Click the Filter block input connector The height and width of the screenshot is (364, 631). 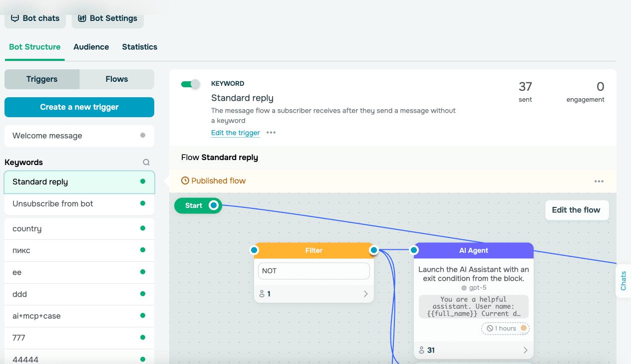pyautogui.click(x=254, y=250)
